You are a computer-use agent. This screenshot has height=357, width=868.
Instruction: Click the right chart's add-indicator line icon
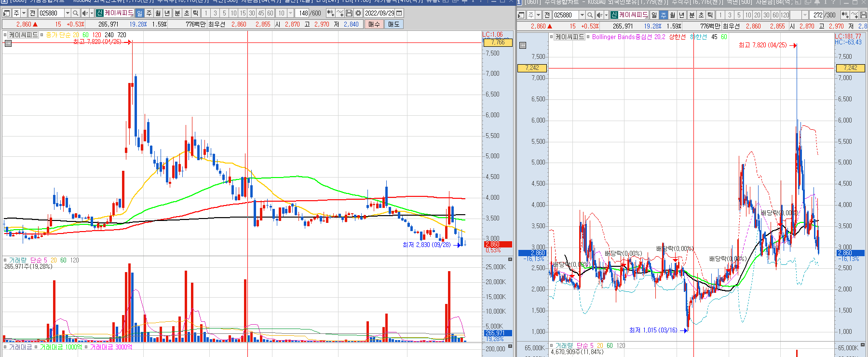tap(854, 15)
